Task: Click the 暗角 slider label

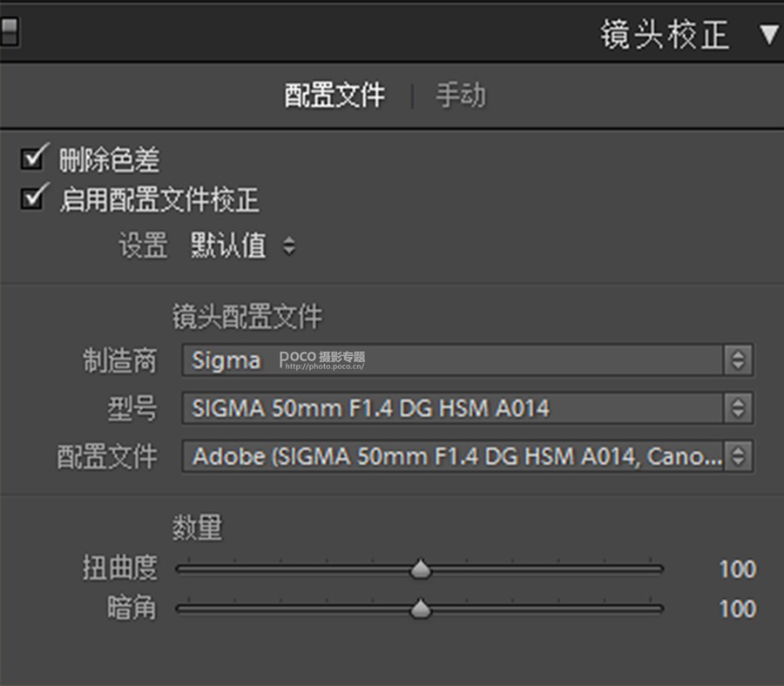Action: [x=132, y=608]
